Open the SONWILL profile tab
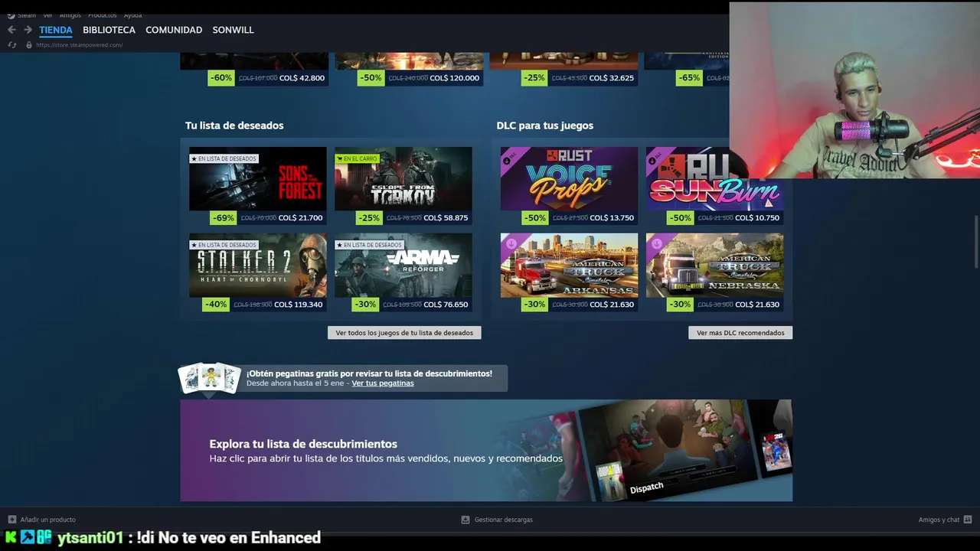The image size is (980, 551). coord(233,30)
